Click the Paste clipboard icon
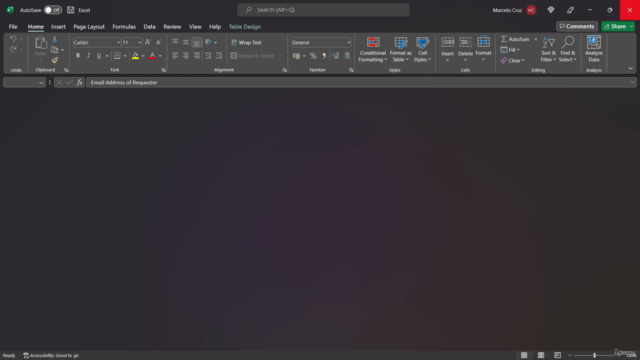 (x=40, y=43)
